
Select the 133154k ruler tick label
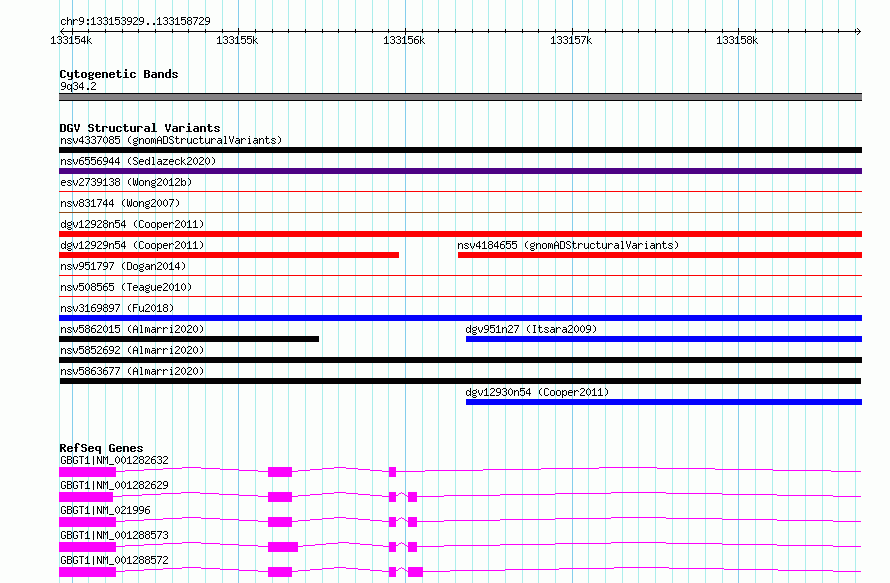[71, 40]
